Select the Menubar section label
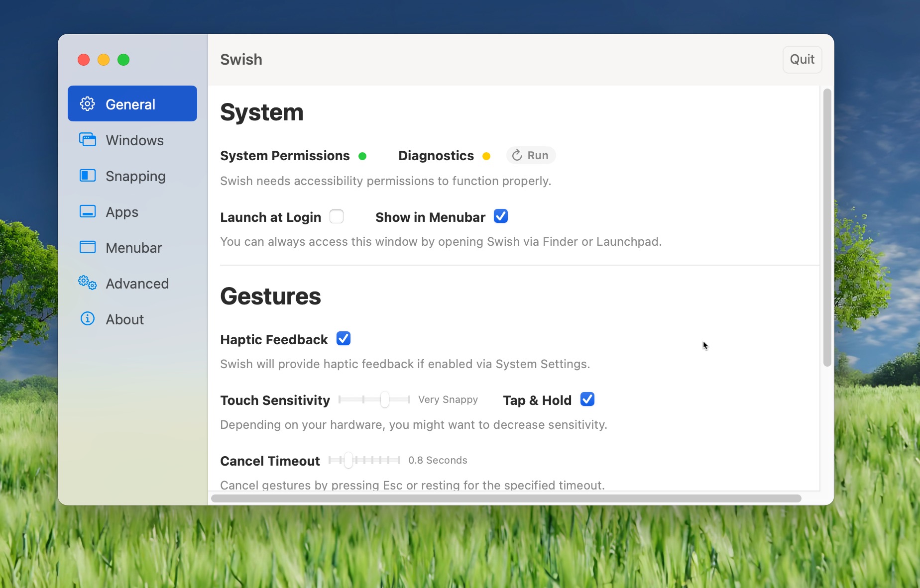Image resolution: width=920 pixels, height=588 pixels. (x=133, y=248)
